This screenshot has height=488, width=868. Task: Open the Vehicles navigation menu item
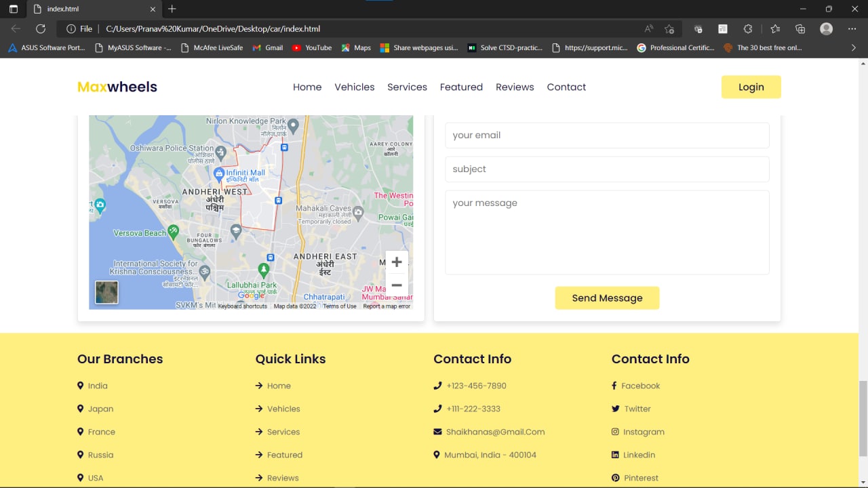[x=354, y=87]
